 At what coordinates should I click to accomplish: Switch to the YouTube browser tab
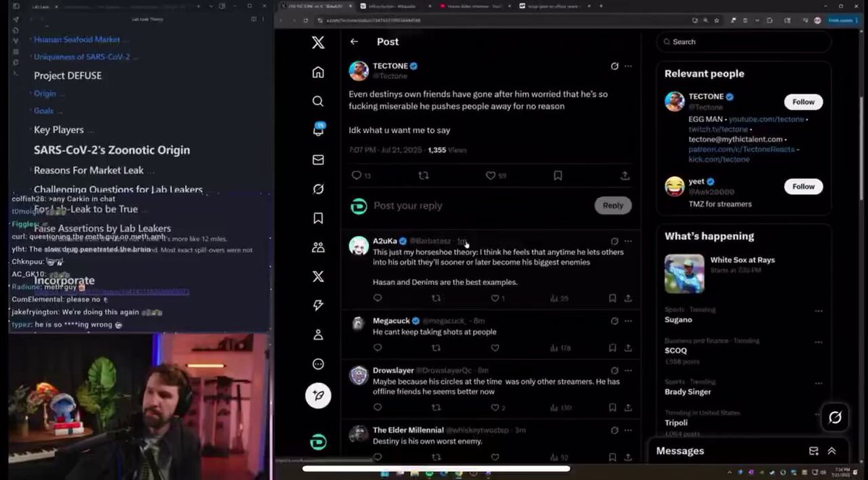pos(477,6)
